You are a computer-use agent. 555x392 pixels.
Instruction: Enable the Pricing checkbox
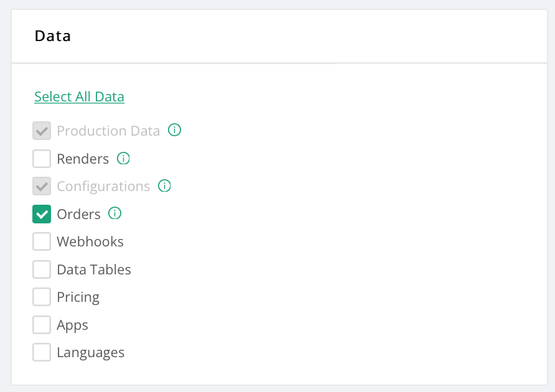coord(42,297)
